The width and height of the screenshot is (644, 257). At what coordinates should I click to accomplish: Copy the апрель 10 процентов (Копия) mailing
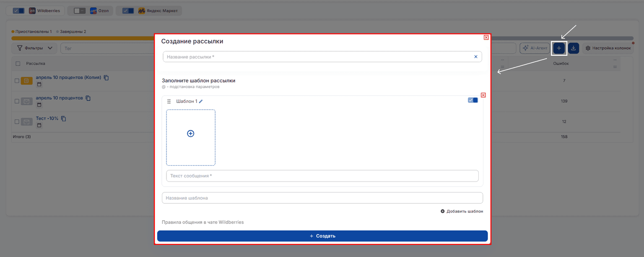(106, 78)
